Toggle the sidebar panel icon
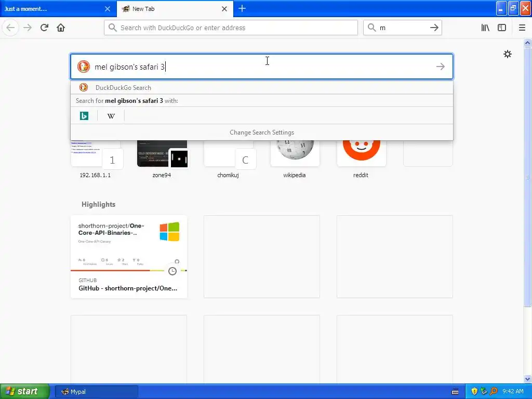 pos(502,28)
